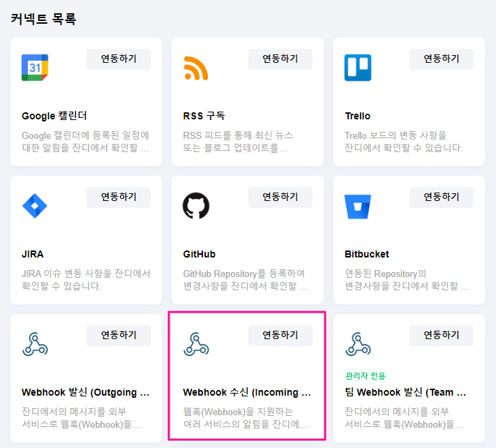496x448 pixels.
Task: Click 연동하기 for 팀 Webhook 발신
Action: [442, 336]
